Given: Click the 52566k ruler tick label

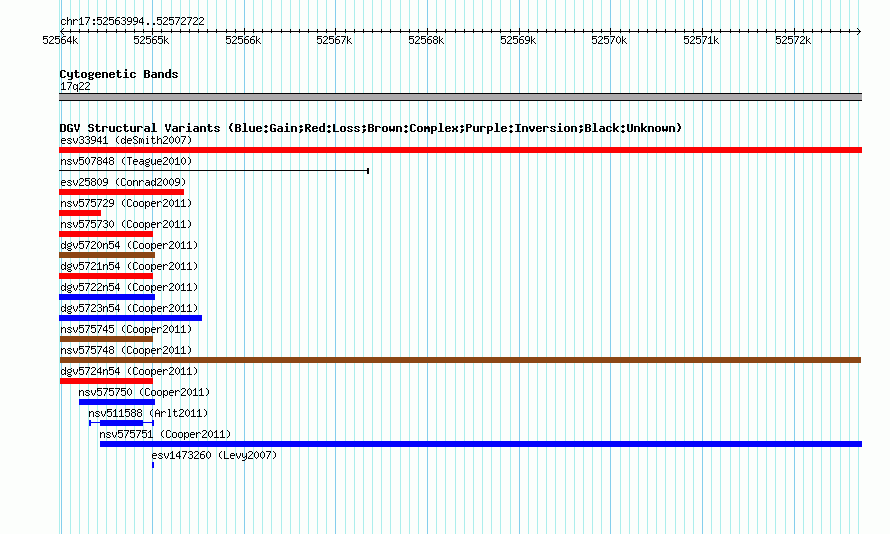Looking at the screenshot, I should pos(243,40).
